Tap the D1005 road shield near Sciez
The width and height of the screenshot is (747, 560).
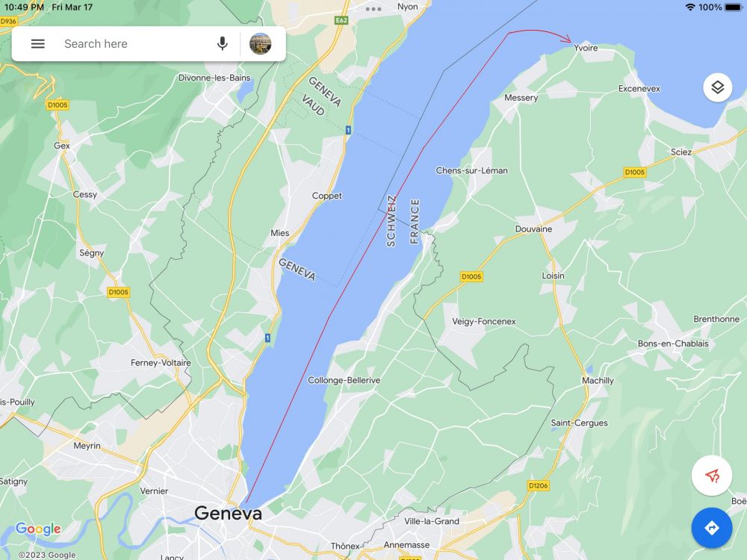[x=634, y=172]
